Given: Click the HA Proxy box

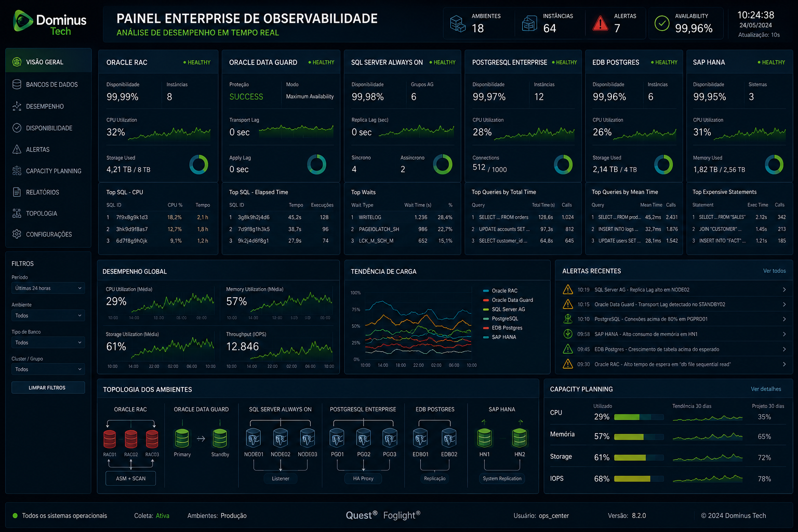Looking at the screenshot, I should pyautogui.click(x=363, y=478).
